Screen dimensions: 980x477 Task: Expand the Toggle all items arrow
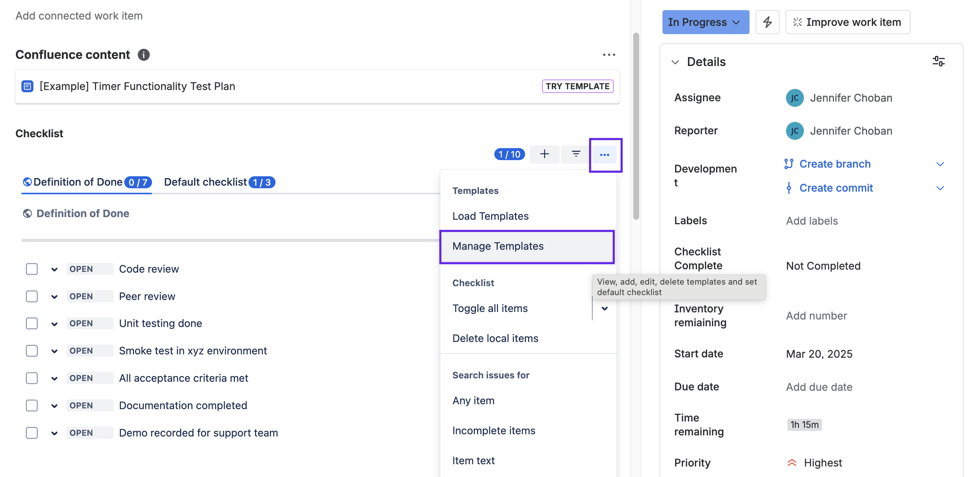pyautogui.click(x=605, y=308)
